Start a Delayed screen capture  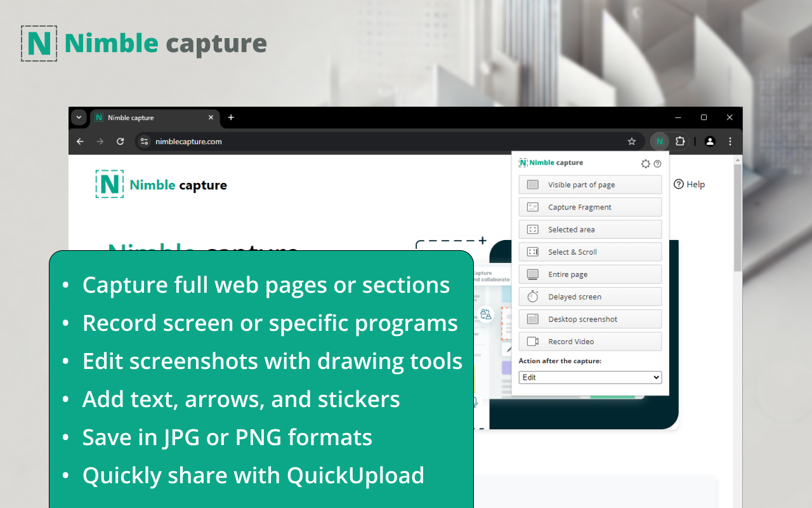coord(590,296)
